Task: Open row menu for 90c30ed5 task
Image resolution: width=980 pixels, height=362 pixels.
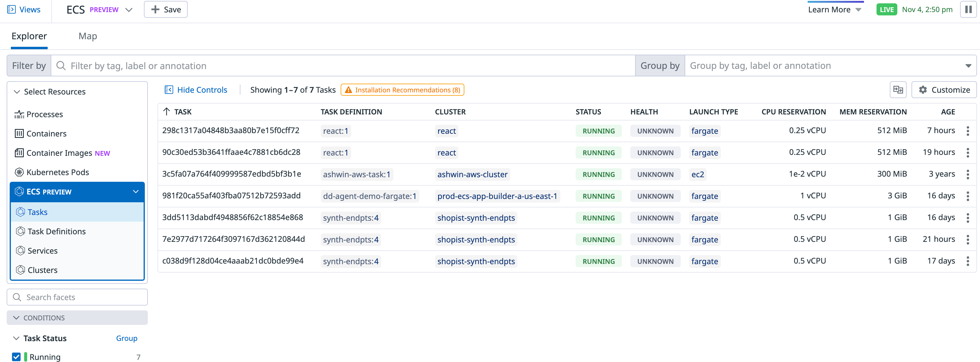Action: 967,153
